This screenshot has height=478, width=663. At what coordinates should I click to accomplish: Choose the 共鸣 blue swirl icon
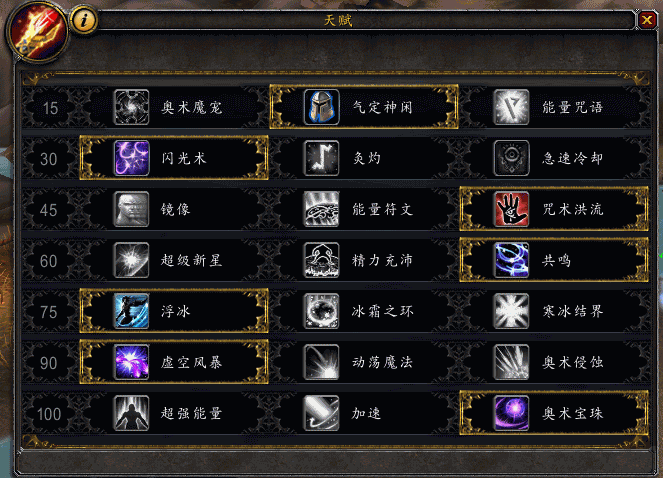coord(511,260)
